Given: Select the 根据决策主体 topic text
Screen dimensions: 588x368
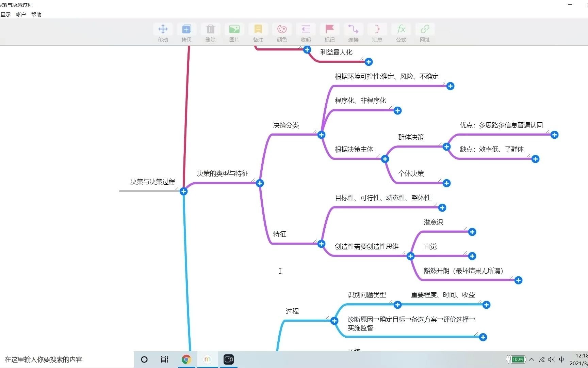Looking at the screenshot, I should point(354,150).
